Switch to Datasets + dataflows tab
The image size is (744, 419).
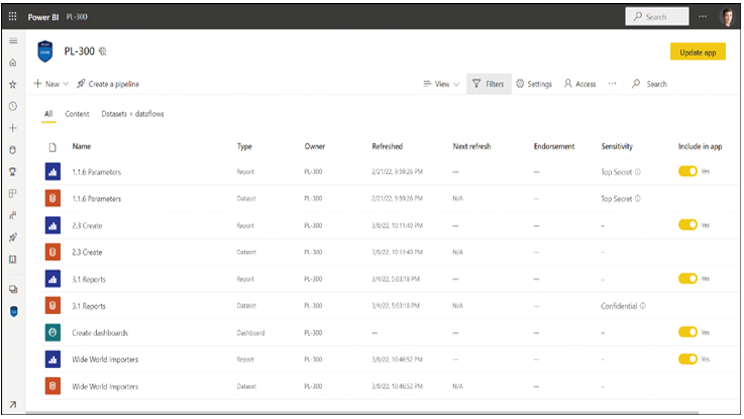tap(132, 114)
